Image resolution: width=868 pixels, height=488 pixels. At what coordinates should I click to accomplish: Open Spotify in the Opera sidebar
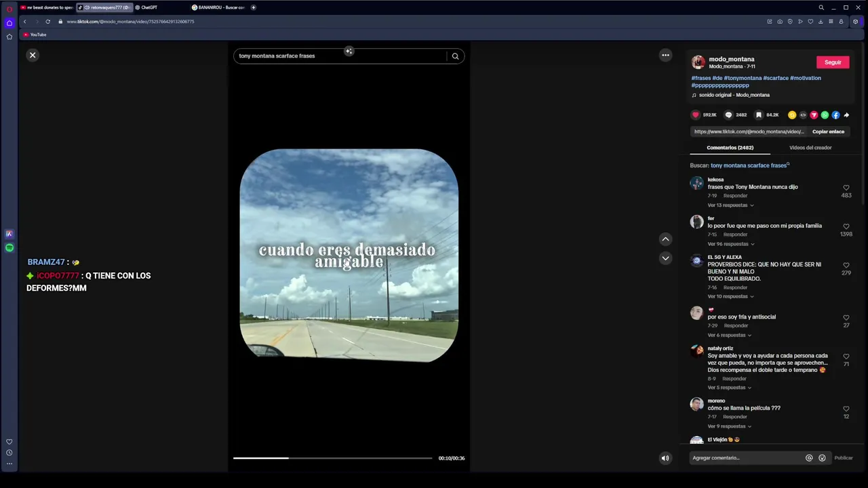(x=9, y=248)
